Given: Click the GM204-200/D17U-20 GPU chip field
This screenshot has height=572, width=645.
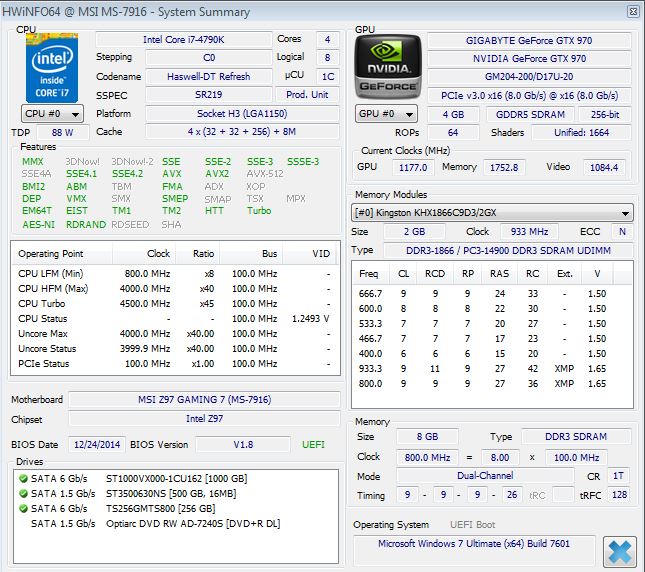Looking at the screenshot, I should 529,76.
